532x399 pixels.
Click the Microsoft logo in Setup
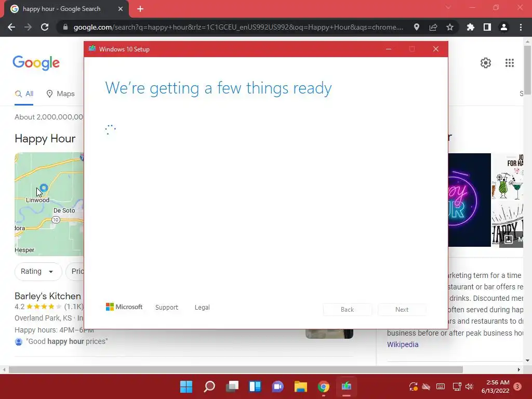point(124,307)
